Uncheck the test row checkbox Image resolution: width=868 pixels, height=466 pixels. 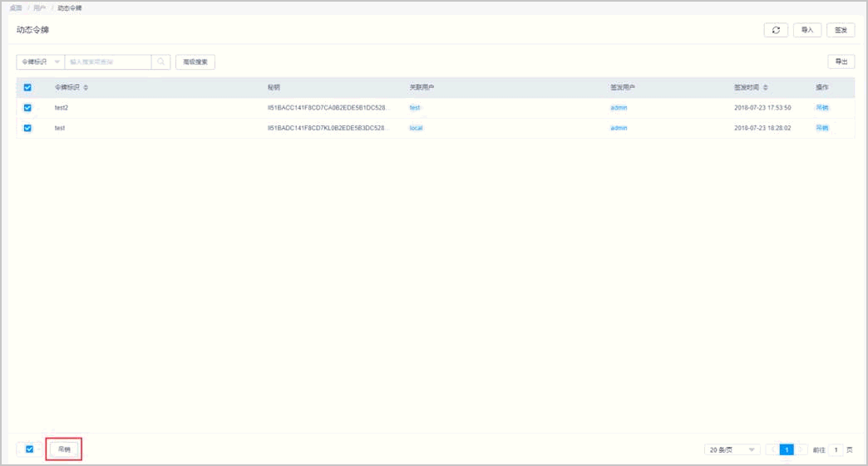click(27, 128)
